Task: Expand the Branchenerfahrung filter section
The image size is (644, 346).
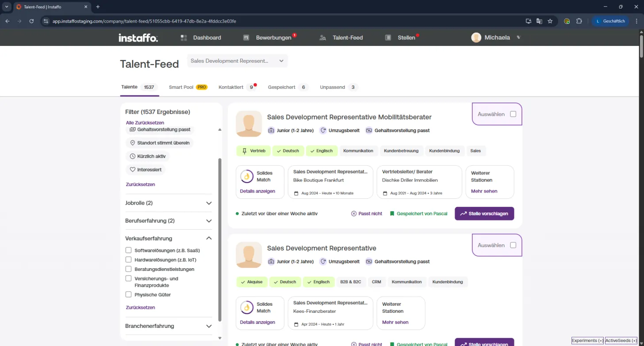Action: [169, 326]
